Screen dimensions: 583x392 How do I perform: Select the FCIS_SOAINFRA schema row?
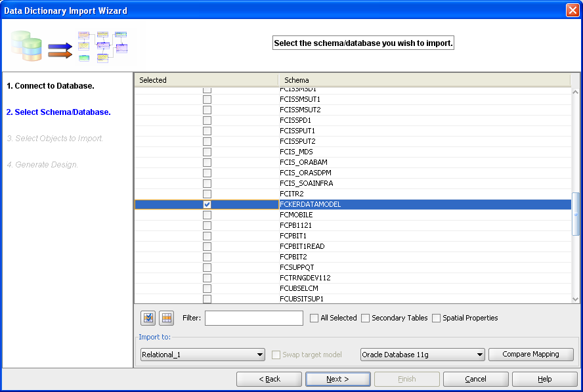[x=353, y=183]
